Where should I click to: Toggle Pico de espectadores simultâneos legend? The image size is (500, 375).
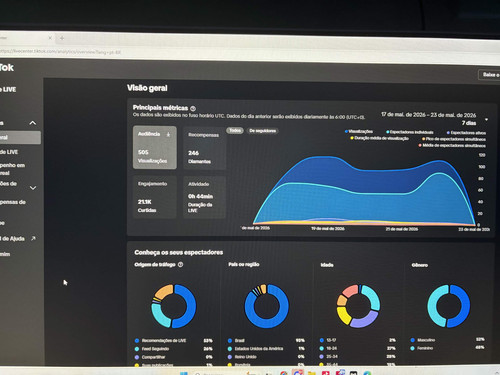[x=454, y=139]
